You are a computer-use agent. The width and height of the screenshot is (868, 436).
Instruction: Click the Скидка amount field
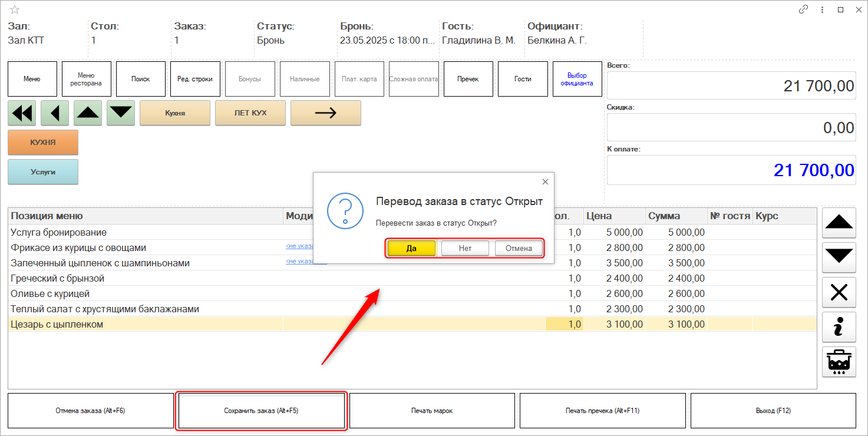[731, 127]
